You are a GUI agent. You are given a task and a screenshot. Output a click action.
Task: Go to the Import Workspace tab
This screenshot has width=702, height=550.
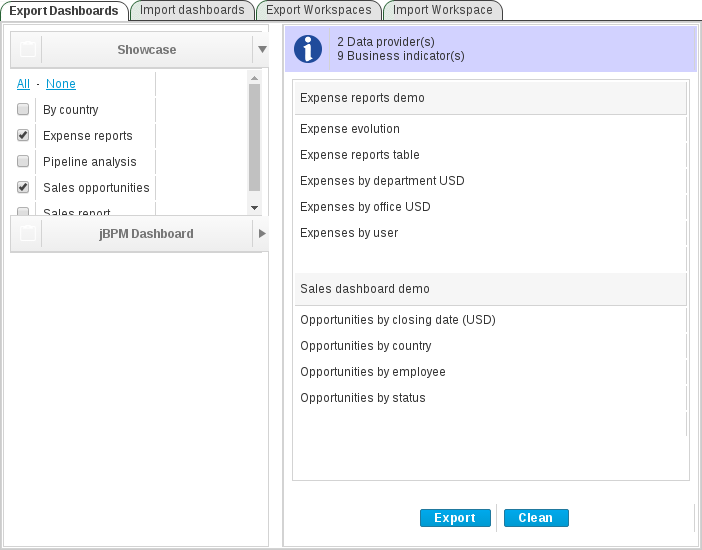point(443,10)
